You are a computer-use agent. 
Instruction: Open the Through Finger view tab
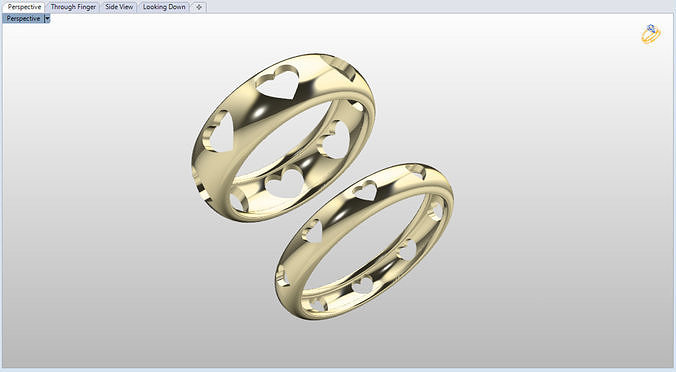[73, 7]
